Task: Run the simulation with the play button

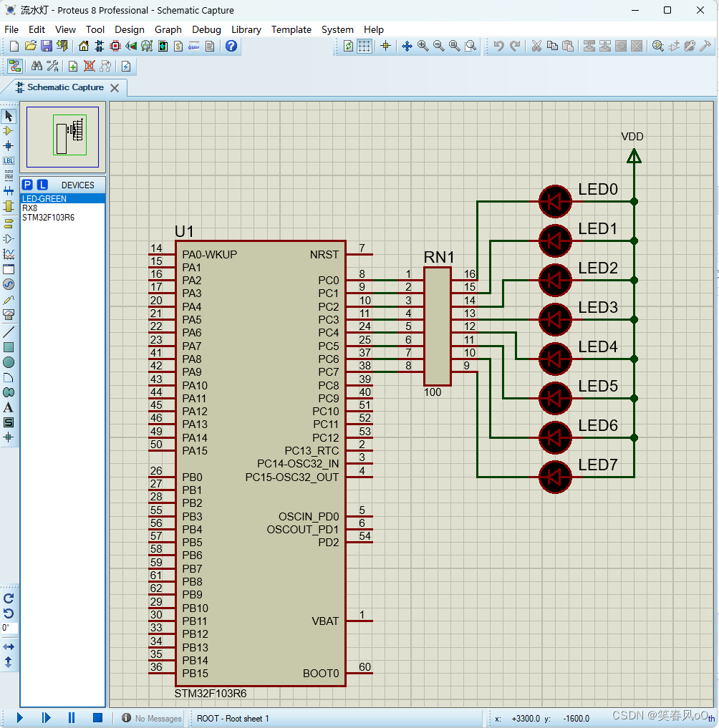Action: click(19, 717)
